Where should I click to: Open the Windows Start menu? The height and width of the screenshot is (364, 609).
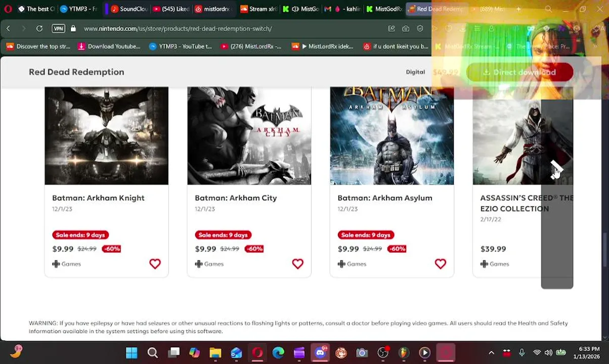tap(132, 353)
